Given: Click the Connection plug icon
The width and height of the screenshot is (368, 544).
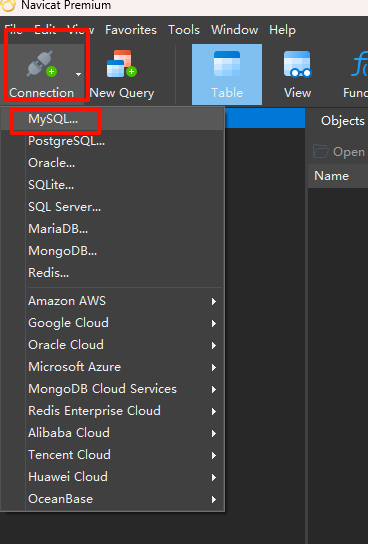Looking at the screenshot, I should pyautogui.click(x=42, y=64).
